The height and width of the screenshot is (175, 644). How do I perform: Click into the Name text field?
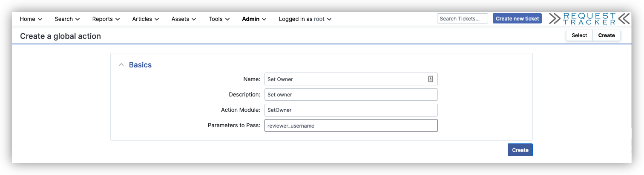(345, 79)
